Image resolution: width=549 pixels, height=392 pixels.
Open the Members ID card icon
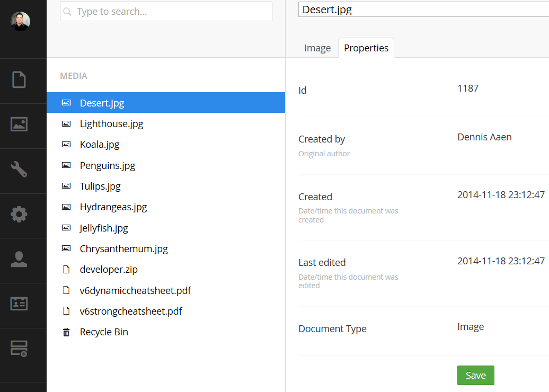coord(19,304)
